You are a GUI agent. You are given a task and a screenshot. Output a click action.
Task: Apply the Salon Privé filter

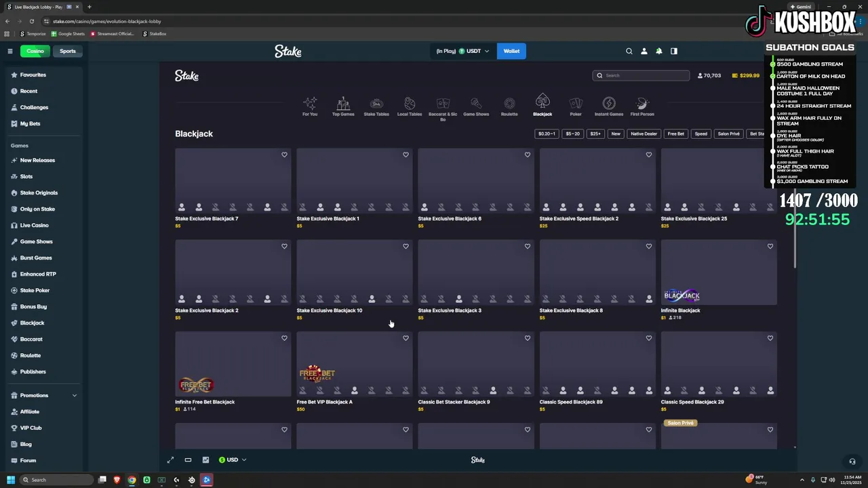(x=729, y=134)
